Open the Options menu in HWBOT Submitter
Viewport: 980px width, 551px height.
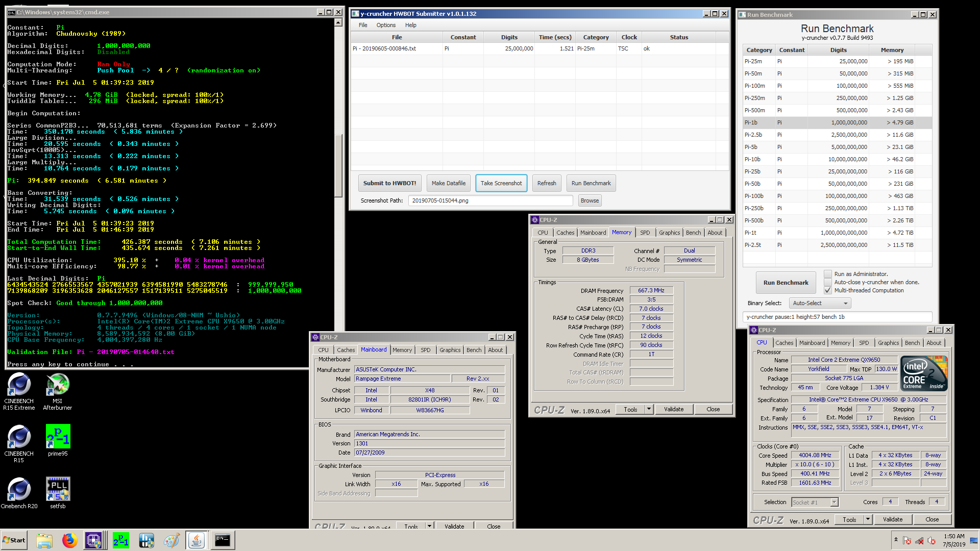(x=386, y=25)
